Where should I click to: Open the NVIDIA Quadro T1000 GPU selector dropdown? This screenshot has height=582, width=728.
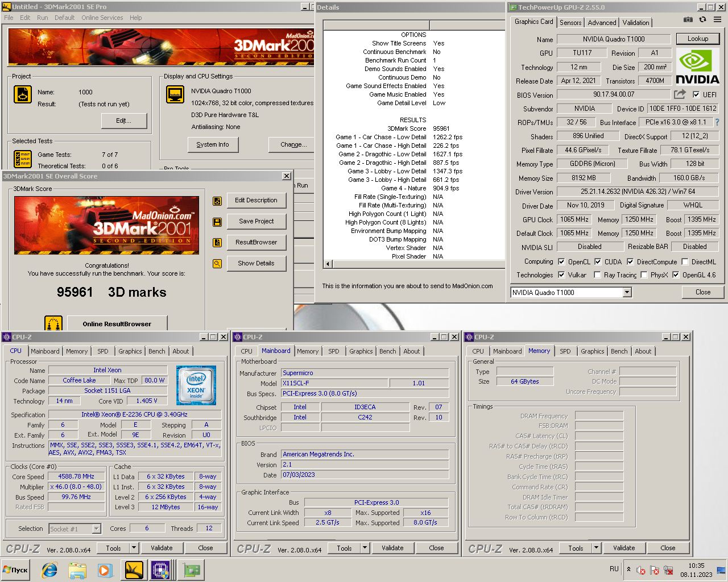point(627,293)
